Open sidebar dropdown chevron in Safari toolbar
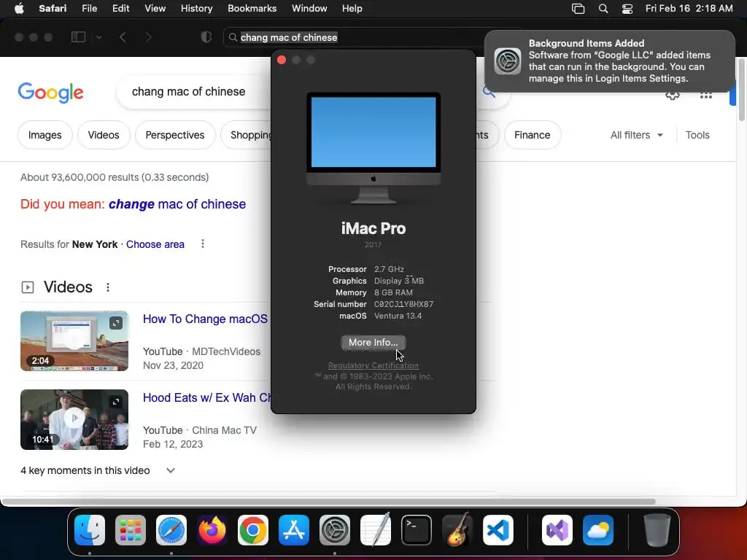Viewport: 747px width, 560px height. click(99, 37)
